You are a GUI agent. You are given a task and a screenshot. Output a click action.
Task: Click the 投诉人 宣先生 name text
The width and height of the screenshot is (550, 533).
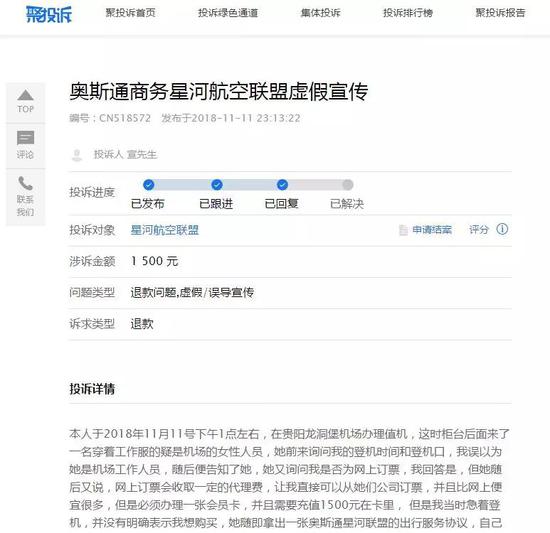point(125,155)
